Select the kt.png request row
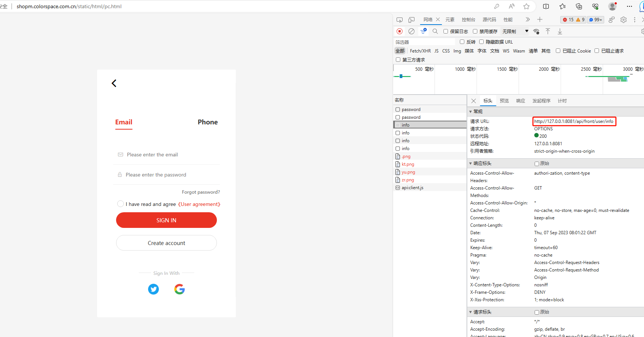The height and width of the screenshot is (337, 644). [430, 164]
